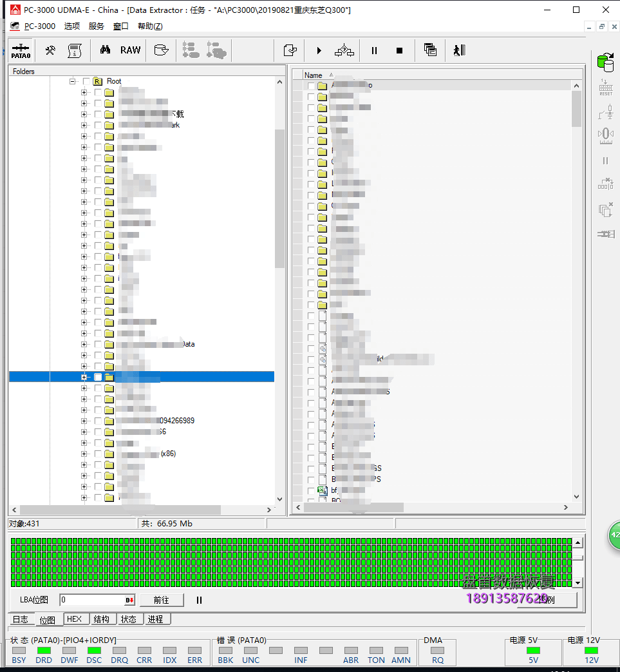Click the save-marked-files export icon
Screen dimensions: 620x672
290,50
